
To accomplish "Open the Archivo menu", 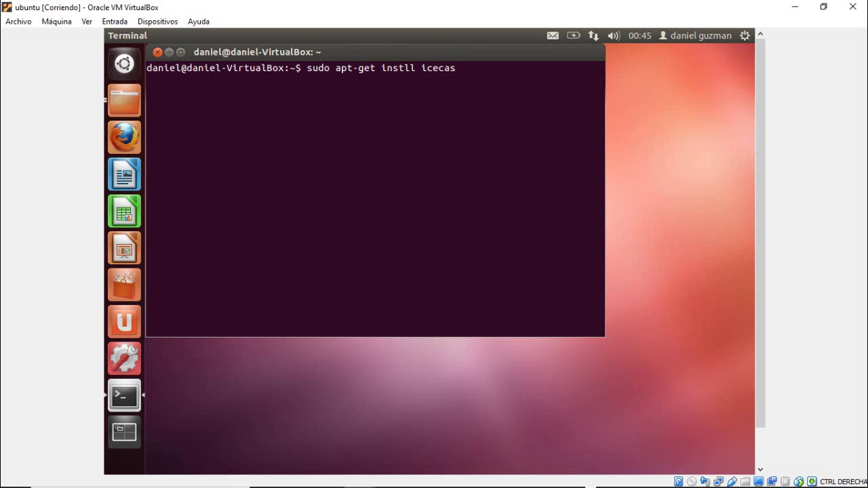I will (x=18, y=22).
